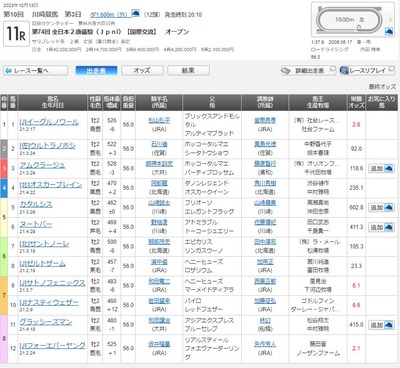Click the 馬名 生年月日 column header
Image resolution: width=400 pixels, height=368 pixels.
tap(52, 102)
